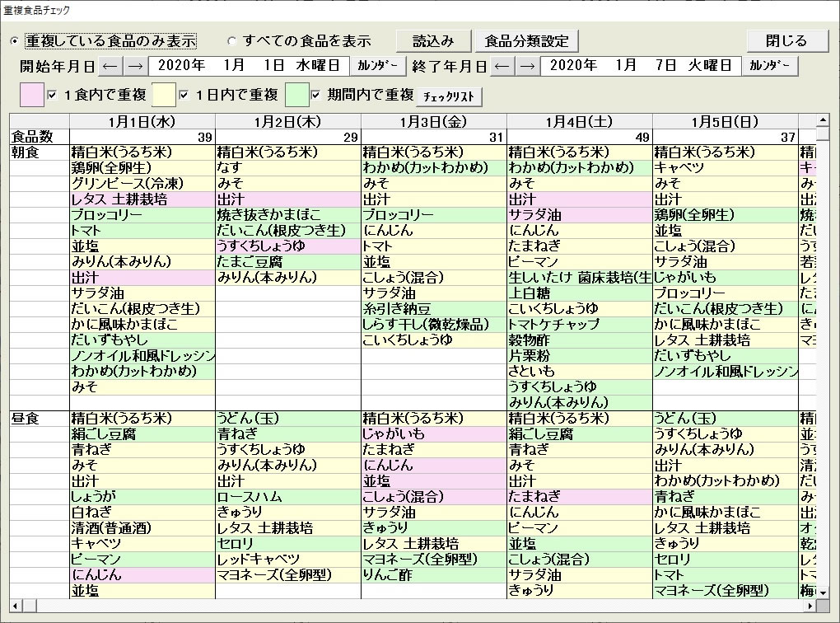Select キャベツ in Jan 5 breakfast
Viewport: 840px width, 623px height.
tap(726, 168)
